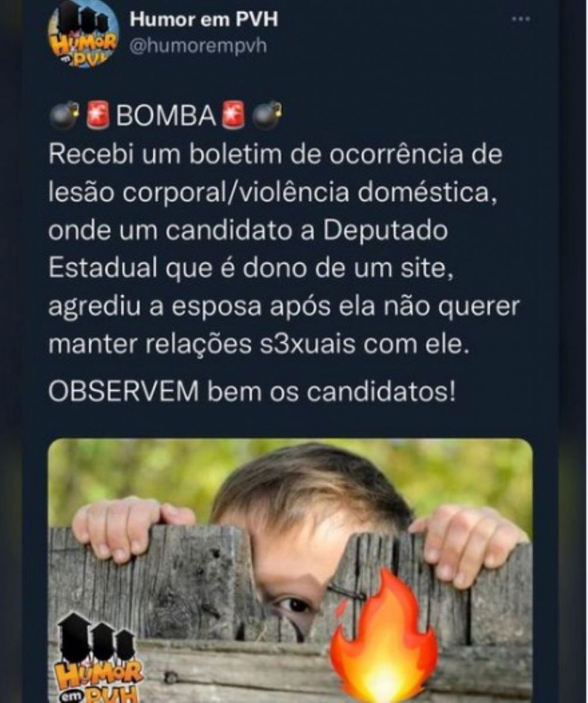This screenshot has width=588, height=703.
Task: Open the three-dot more options menu
Action: tap(521, 18)
